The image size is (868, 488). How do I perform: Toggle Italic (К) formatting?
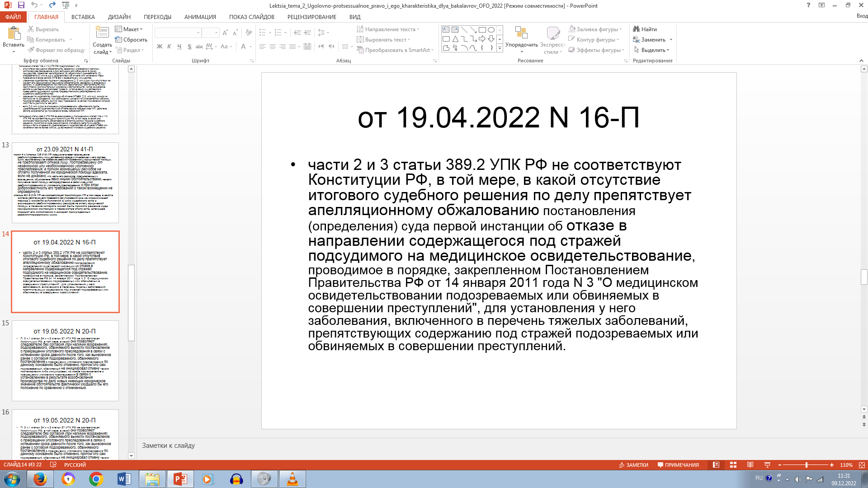click(x=169, y=47)
